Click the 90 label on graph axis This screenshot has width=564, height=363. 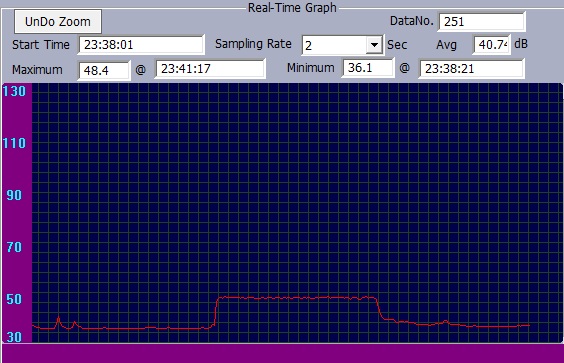pos(14,195)
